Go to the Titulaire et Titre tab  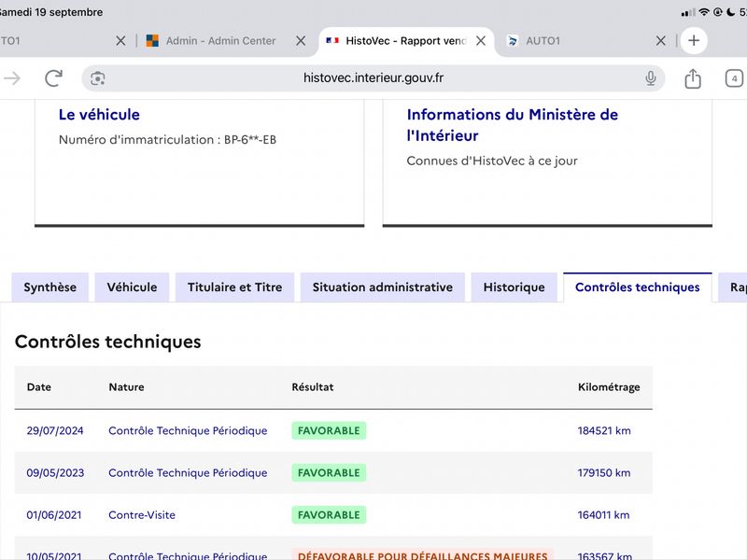pos(235,287)
